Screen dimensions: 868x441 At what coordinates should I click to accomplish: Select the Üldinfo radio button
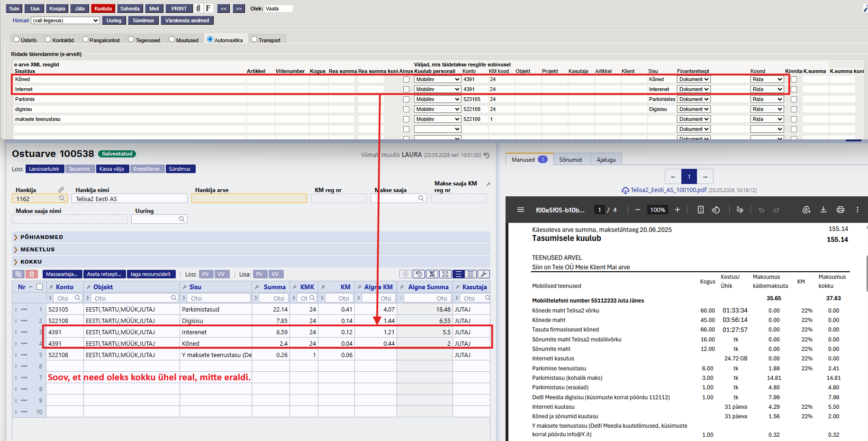[17, 39]
